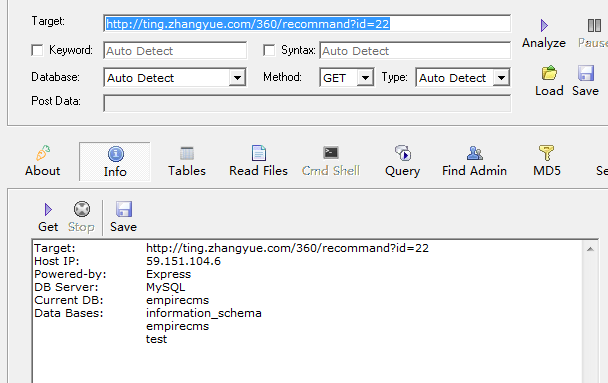Open the Read Files icon
Viewport: 608px width, 383px height.
[x=259, y=153]
